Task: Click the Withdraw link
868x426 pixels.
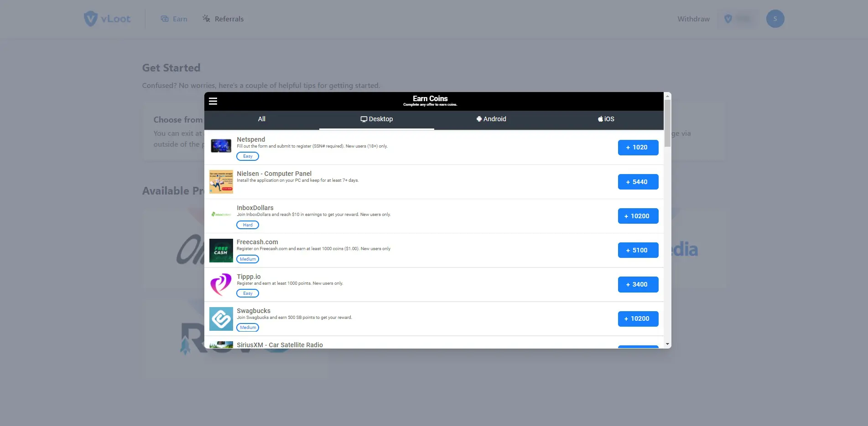Action: [693, 19]
